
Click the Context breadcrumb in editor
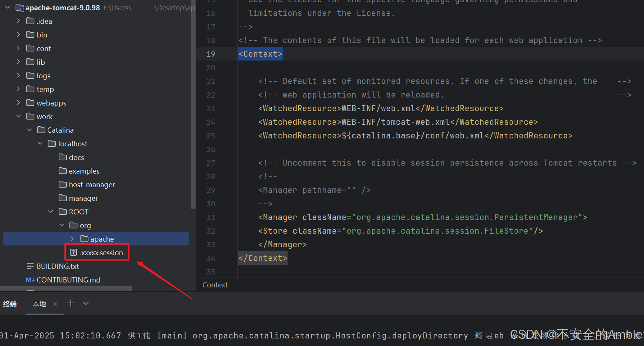tap(215, 285)
